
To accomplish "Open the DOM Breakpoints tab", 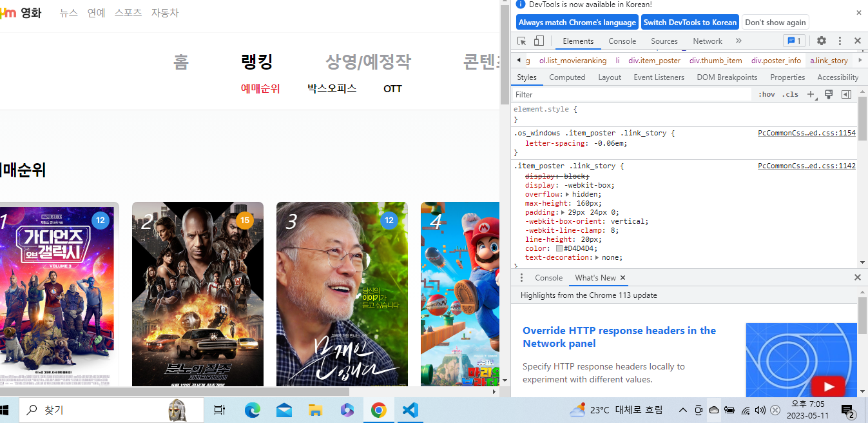I will [x=727, y=77].
